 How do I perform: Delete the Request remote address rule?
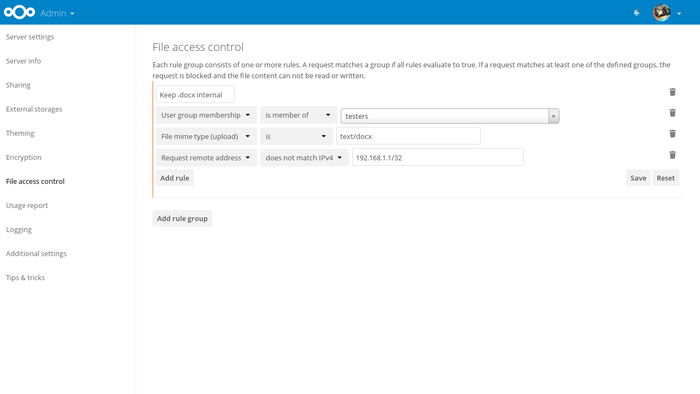672,155
